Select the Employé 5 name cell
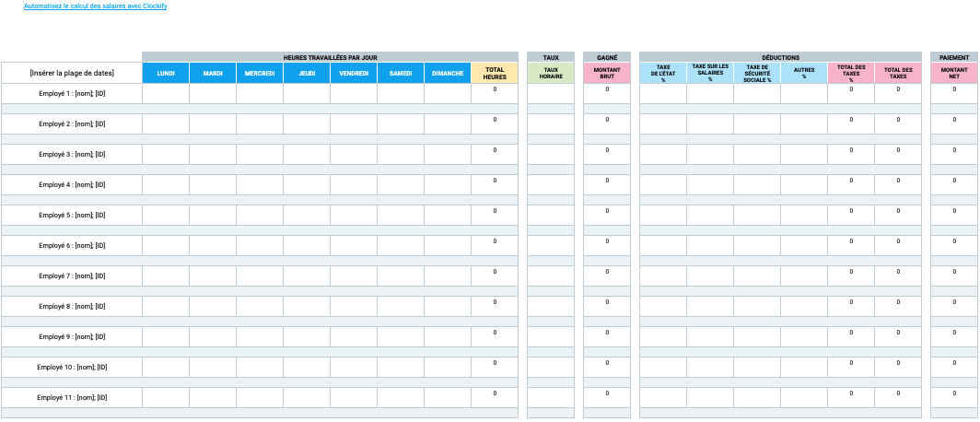 tap(72, 215)
